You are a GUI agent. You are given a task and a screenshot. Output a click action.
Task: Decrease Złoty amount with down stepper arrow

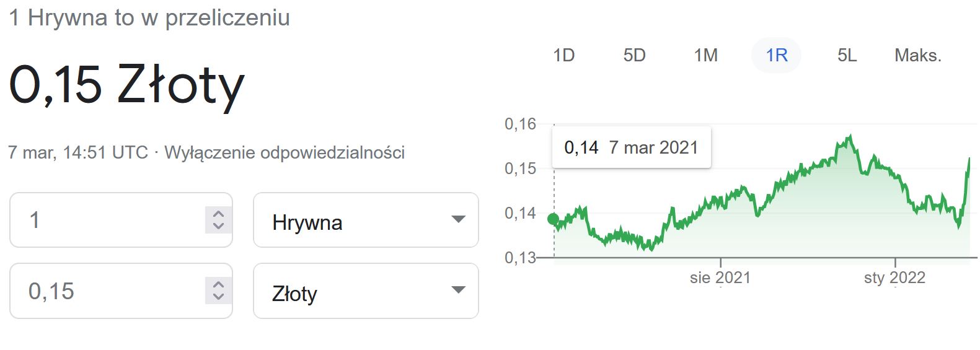click(x=218, y=297)
